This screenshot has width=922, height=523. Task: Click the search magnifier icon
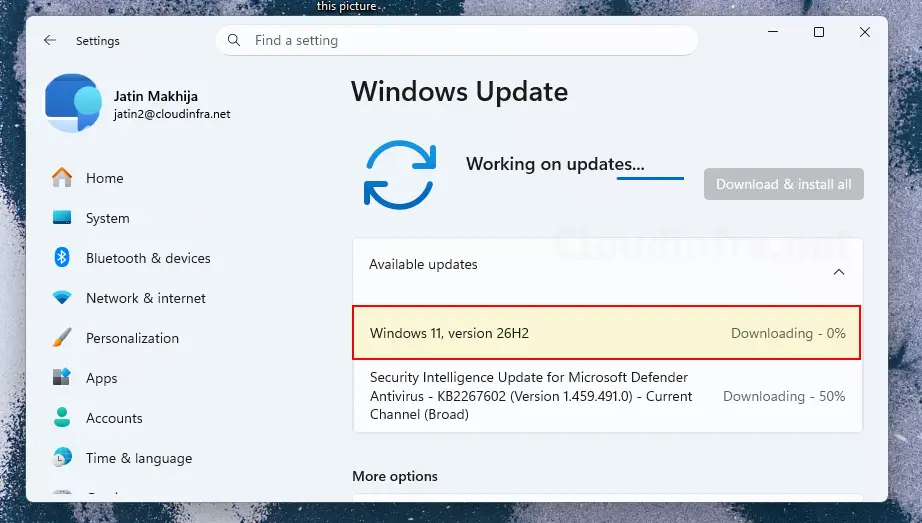(234, 40)
